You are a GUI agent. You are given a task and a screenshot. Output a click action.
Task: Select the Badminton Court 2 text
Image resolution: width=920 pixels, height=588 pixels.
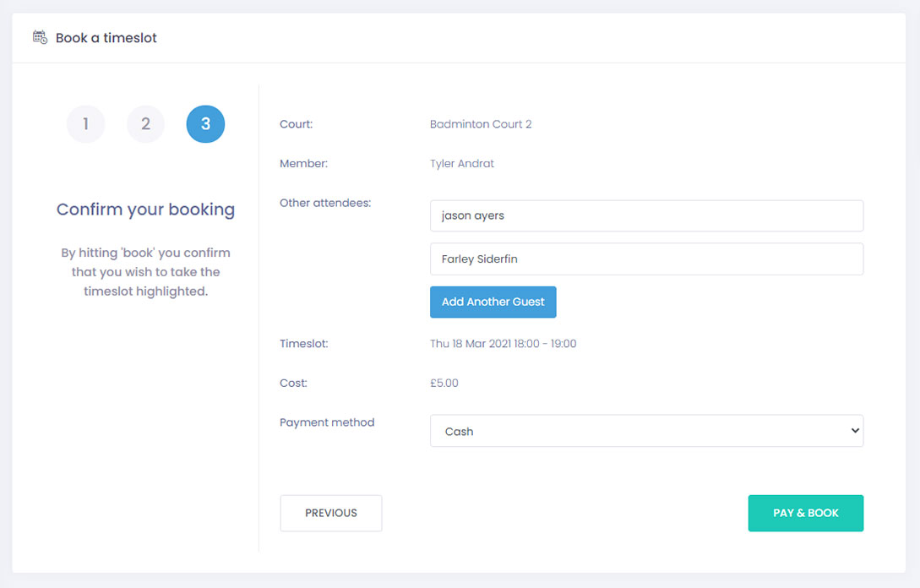click(481, 124)
